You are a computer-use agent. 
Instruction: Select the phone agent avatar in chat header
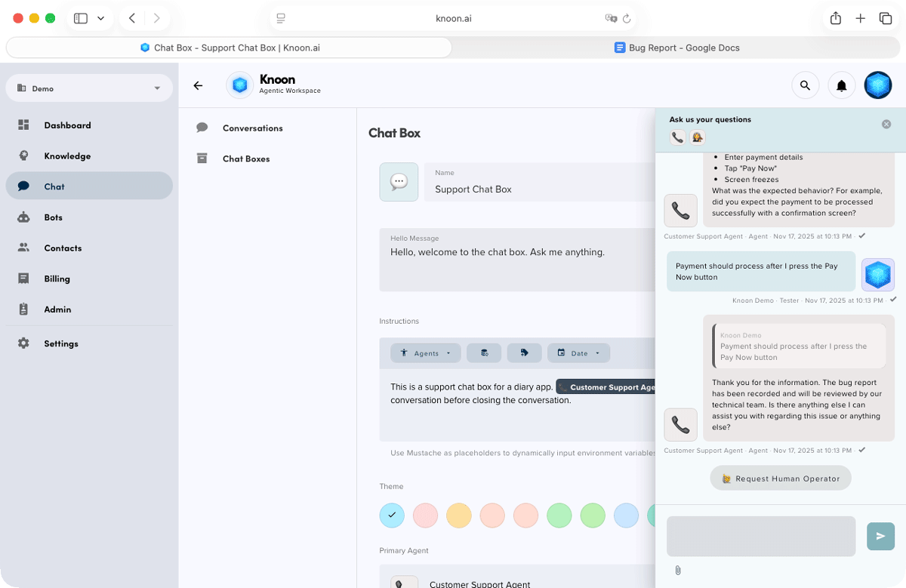(x=677, y=137)
